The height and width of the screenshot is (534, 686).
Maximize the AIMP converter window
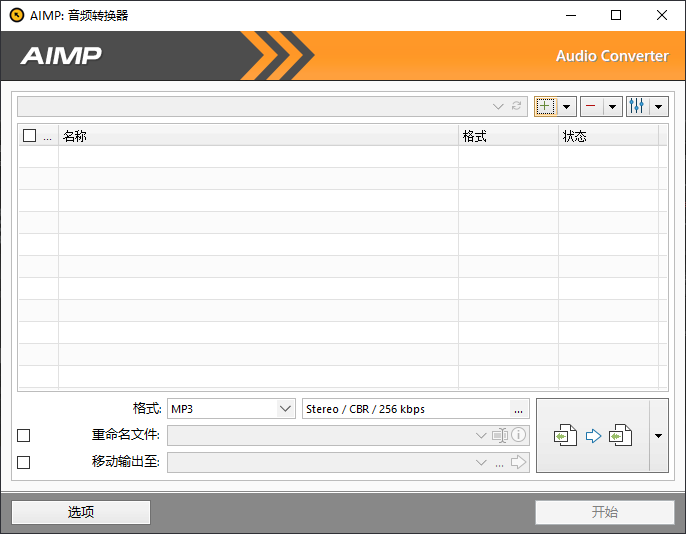tap(616, 15)
